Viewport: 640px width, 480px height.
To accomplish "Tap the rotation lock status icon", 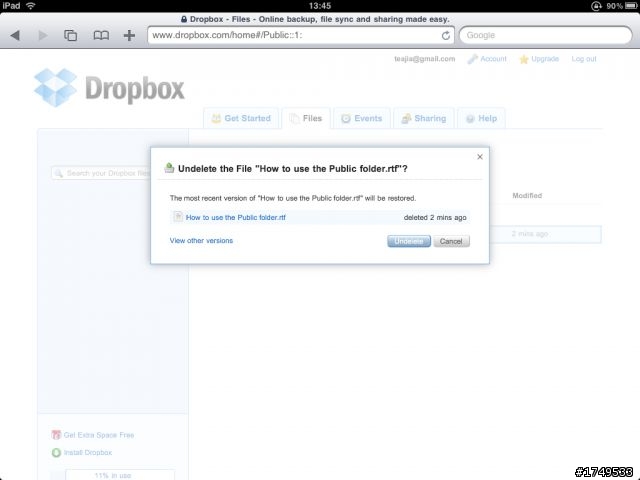I will click(x=596, y=6).
